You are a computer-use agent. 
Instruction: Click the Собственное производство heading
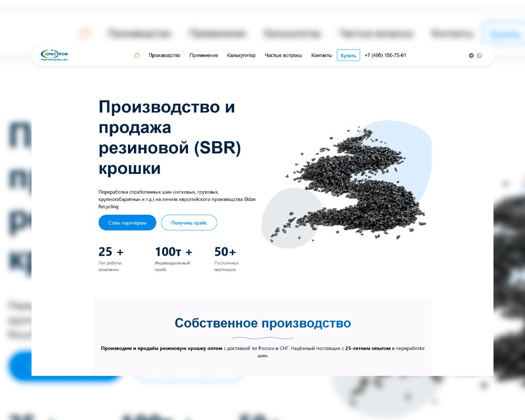pyautogui.click(x=263, y=323)
